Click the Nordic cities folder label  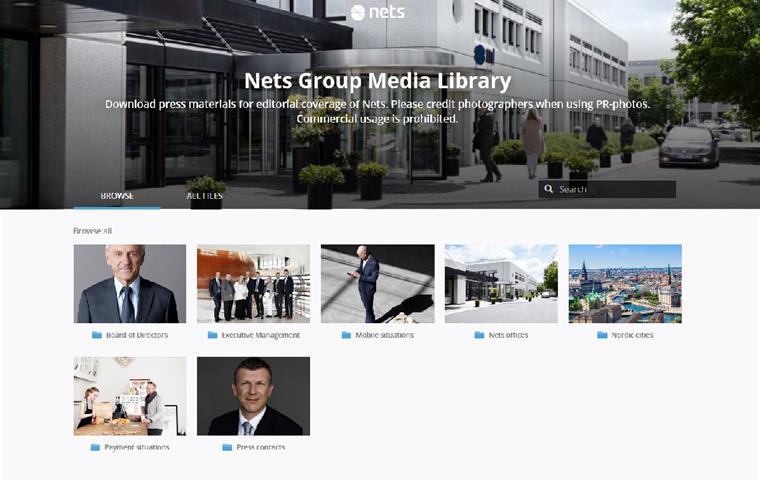(632, 335)
